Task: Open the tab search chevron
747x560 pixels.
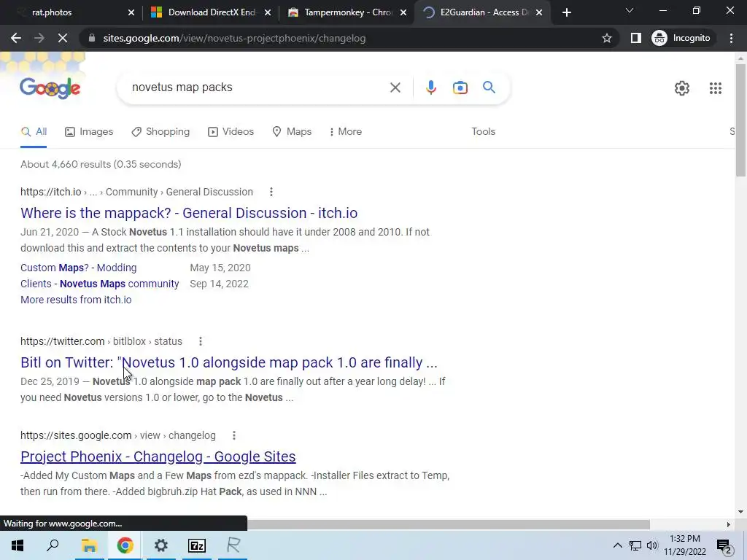Action: tap(630, 10)
